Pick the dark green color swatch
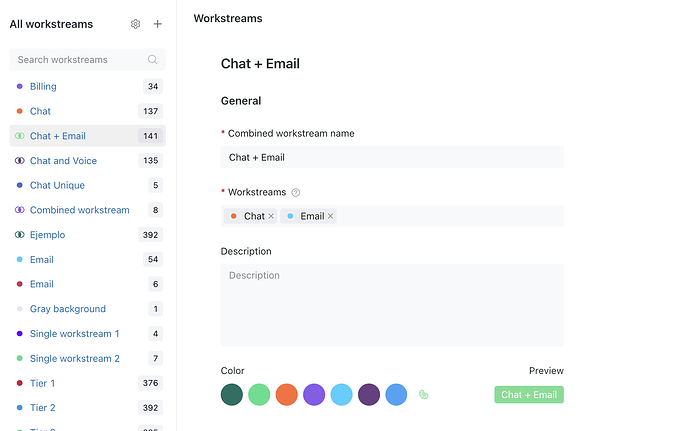 coord(232,395)
